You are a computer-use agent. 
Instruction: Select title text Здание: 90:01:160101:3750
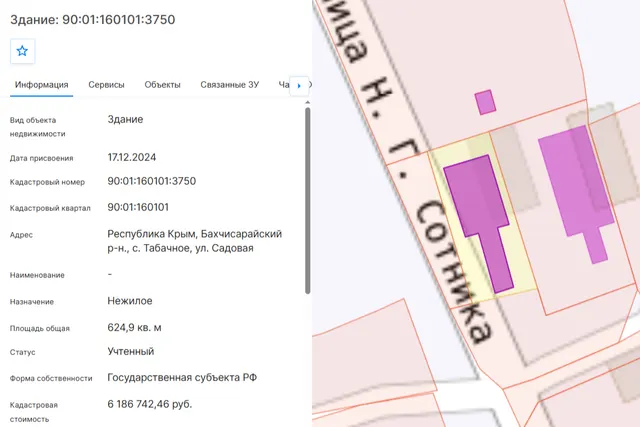click(x=93, y=20)
